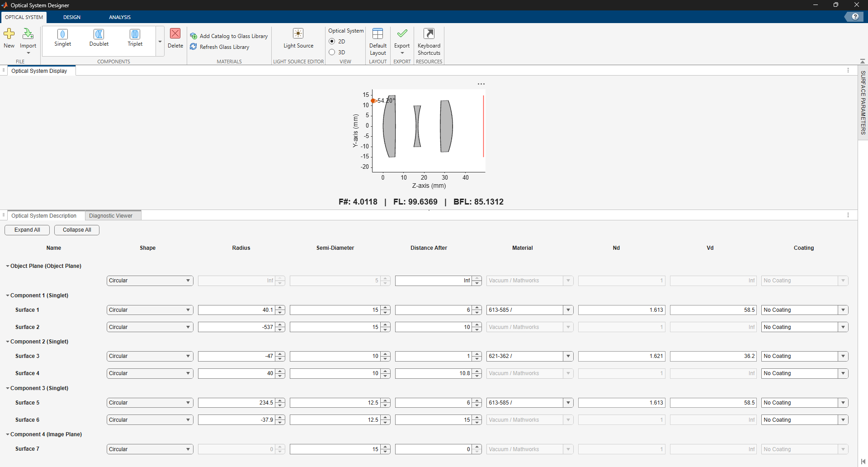868x467 pixels.
Task: Click Surface 2 Radius field with -537
Action: point(237,327)
